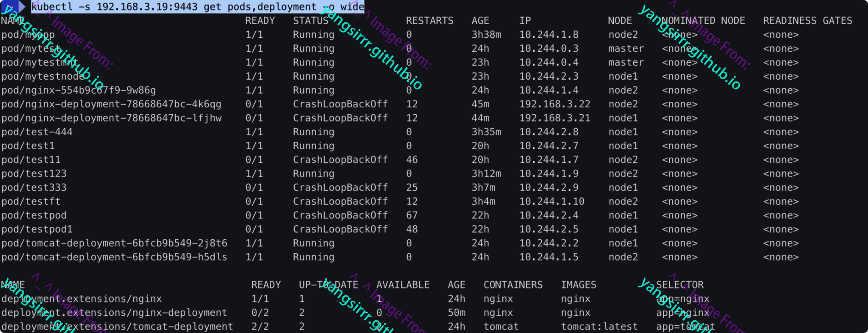The height and width of the screenshot is (333, 868).
Task: Click restart count 25 for pod/test333
Action: [x=412, y=187]
